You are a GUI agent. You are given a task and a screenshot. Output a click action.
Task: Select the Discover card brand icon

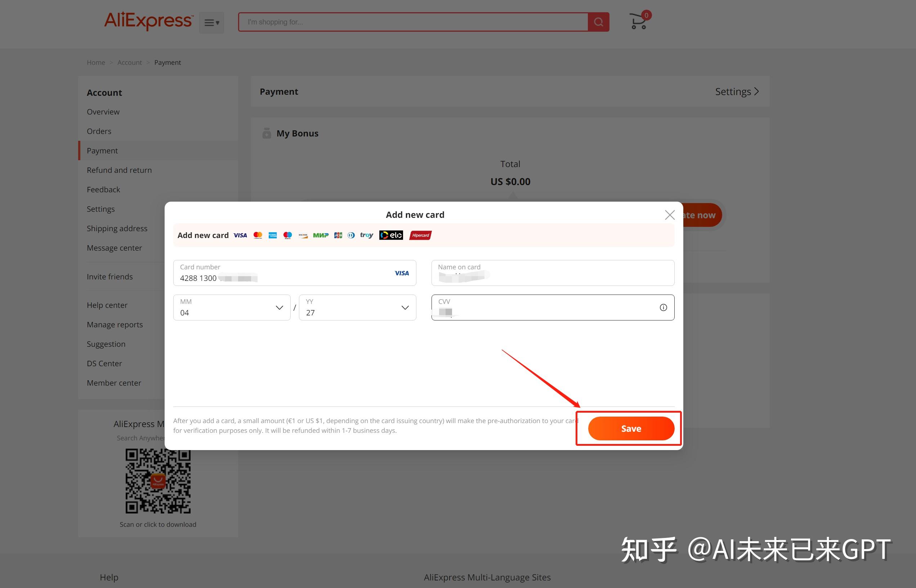[303, 235]
